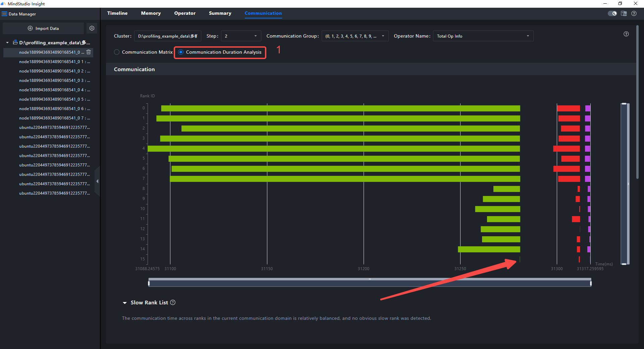Click the red bar for Rank 6

click(x=567, y=169)
